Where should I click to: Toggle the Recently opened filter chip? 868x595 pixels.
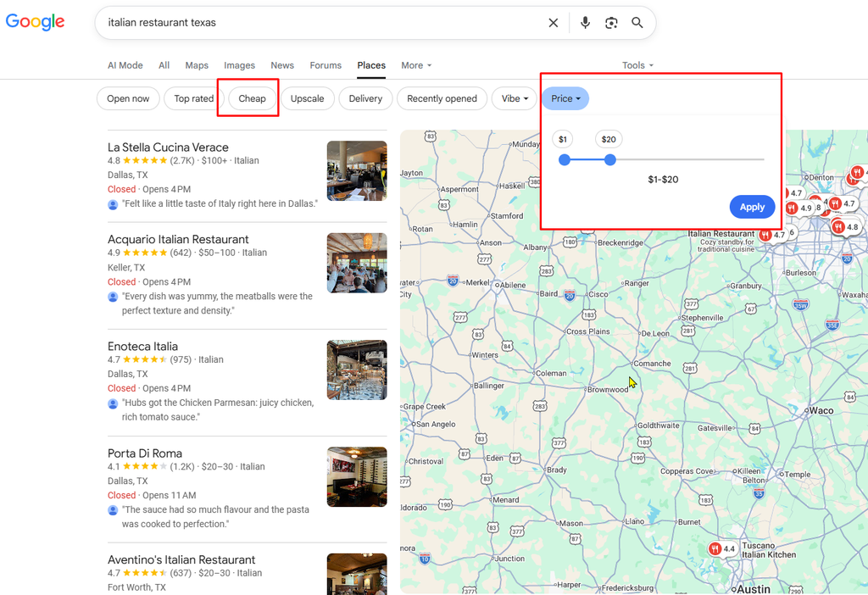[x=442, y=98]
